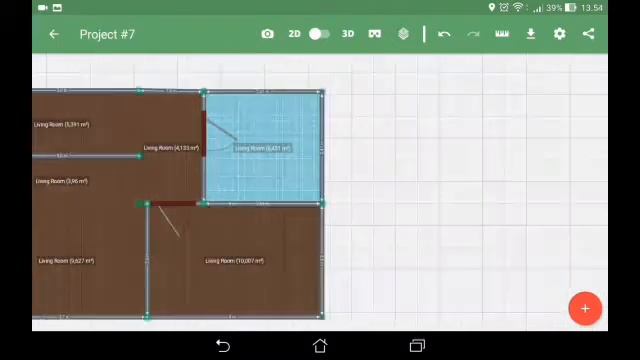Select the blue highlighted room
This screenshot has width=640, height=360.
tap(263, 148)
